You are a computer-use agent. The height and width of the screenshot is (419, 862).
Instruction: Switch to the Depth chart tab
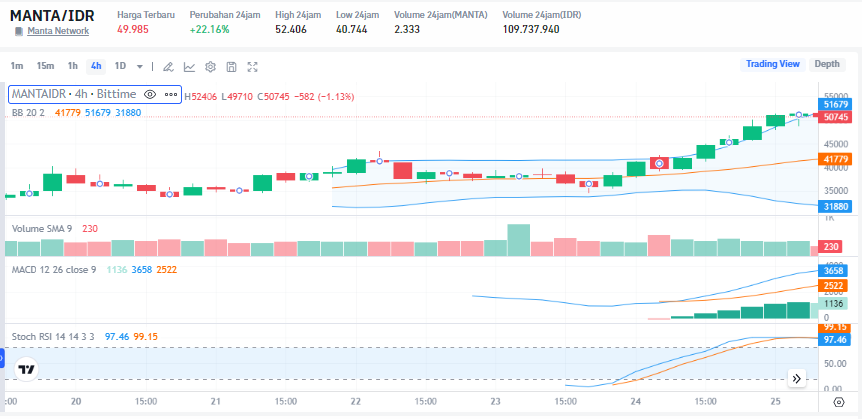tap(827, 64)
